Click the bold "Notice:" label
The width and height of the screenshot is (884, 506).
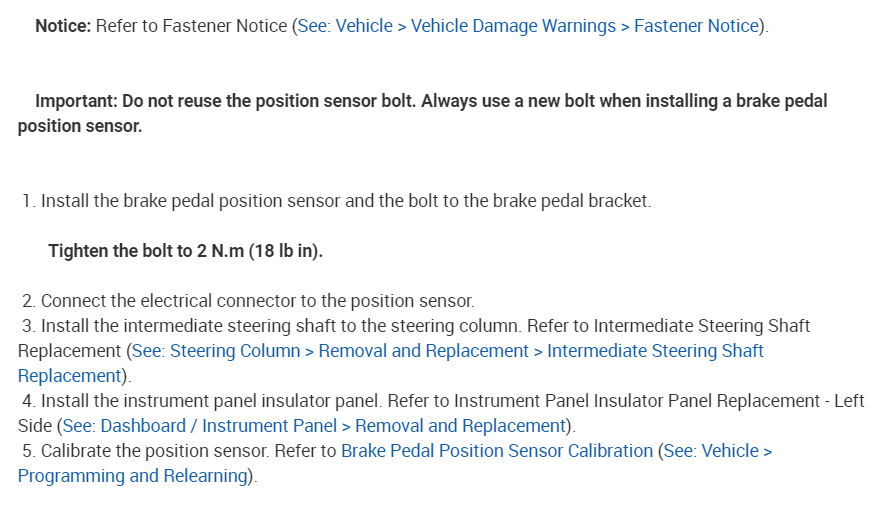[x=63, y=26]
